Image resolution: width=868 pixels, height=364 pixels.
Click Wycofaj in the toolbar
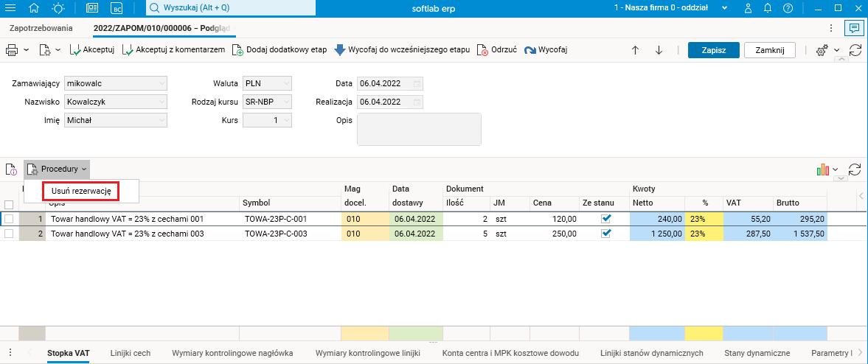[x=545, y=50]
